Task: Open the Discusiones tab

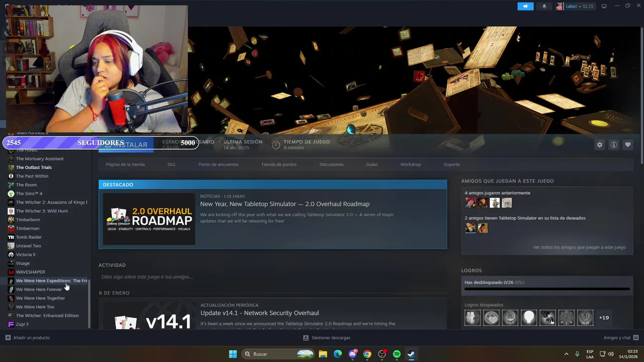Action: tap(332, 164)
